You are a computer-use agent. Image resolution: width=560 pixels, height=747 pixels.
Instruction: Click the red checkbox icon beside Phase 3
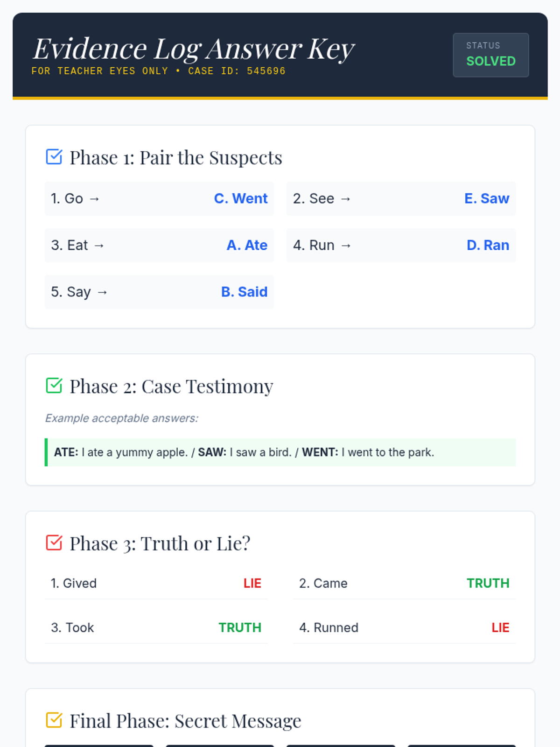[54, 543]
